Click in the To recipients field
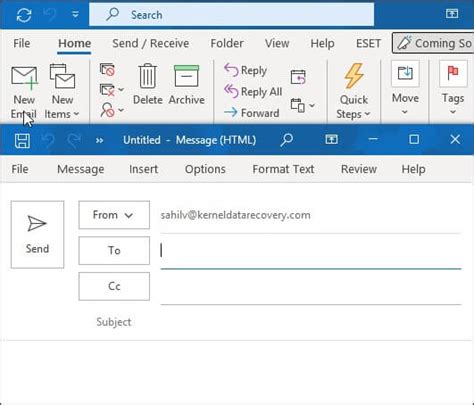 [311, 252]
